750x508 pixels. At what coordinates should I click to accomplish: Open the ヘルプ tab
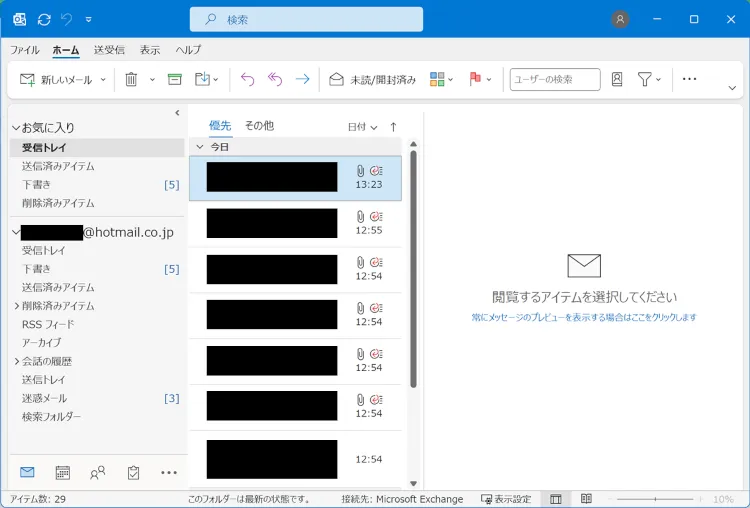(x=188, y=50)
